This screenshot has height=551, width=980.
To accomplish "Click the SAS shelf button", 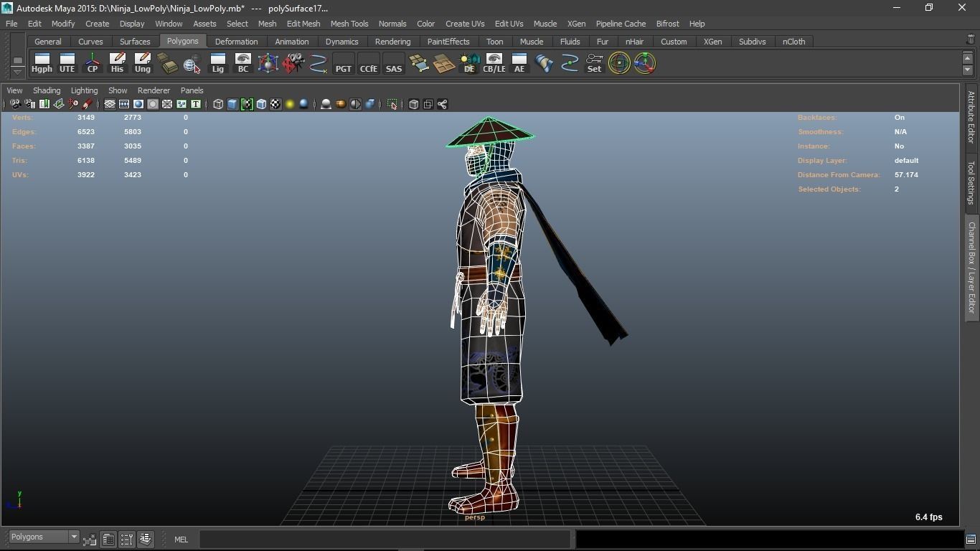I will click(393, 63).
